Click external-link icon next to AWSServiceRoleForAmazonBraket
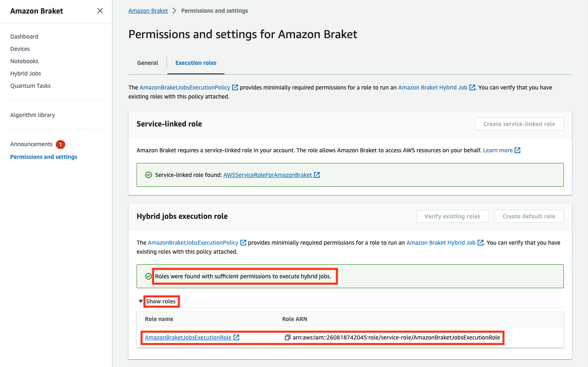The width and height of the screenshot is (588, 367). click(317, 175)
